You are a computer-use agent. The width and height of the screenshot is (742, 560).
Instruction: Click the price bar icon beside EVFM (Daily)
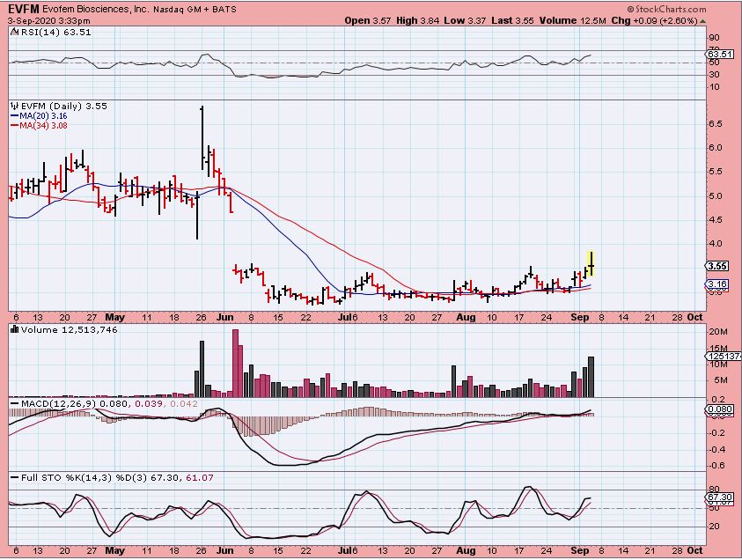click(15, 106)
